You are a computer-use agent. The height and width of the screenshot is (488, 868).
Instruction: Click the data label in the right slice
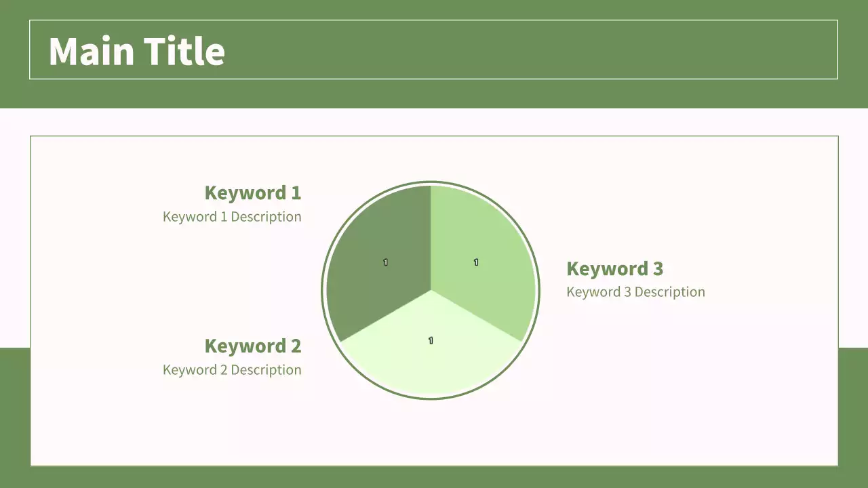476,262
